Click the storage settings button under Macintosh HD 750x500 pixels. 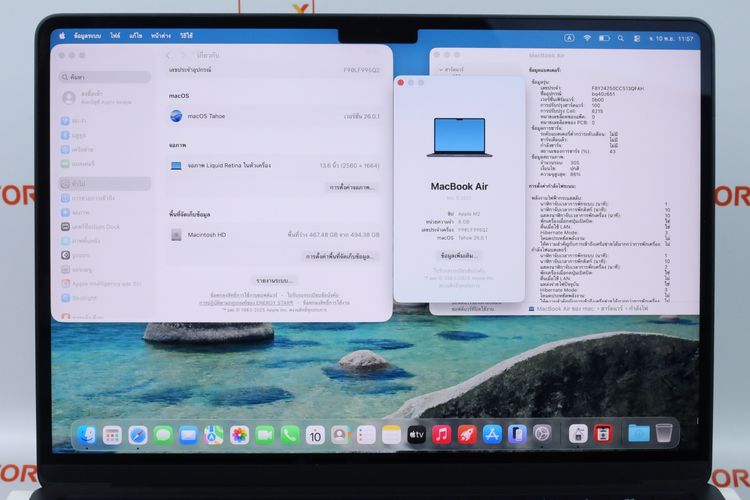(x=339, y=256)
